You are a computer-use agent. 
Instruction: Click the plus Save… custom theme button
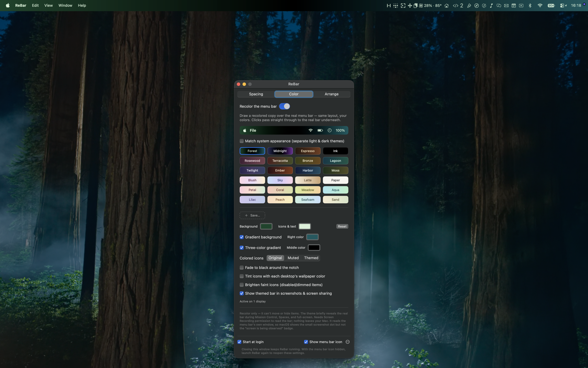pos(252,215)
